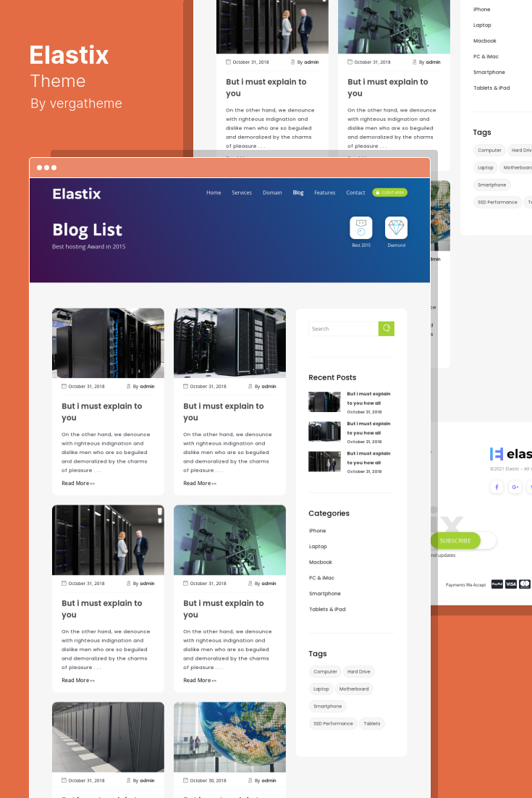The width and height of the screenshot is (532, 798).
Task: Click the VISA payment icon
Action: click(511, 584)
